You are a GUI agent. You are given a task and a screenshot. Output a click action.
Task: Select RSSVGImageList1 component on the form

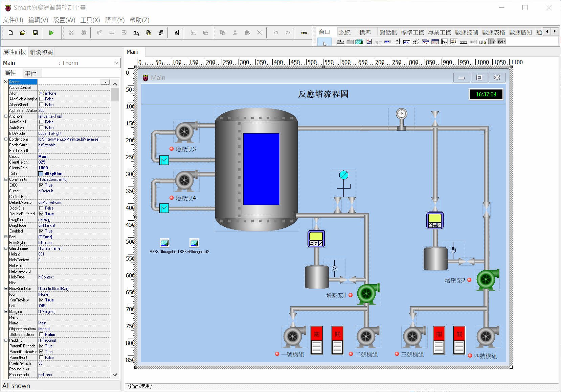pos(164,243)
